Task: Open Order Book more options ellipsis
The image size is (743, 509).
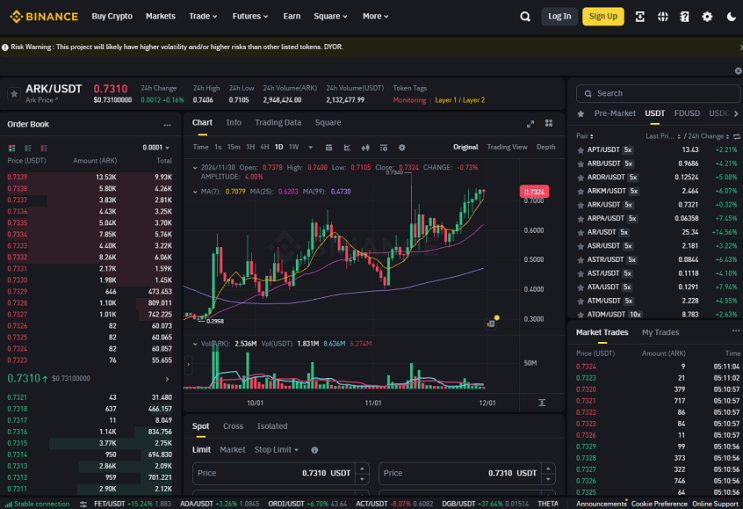Action: (167, 125)
